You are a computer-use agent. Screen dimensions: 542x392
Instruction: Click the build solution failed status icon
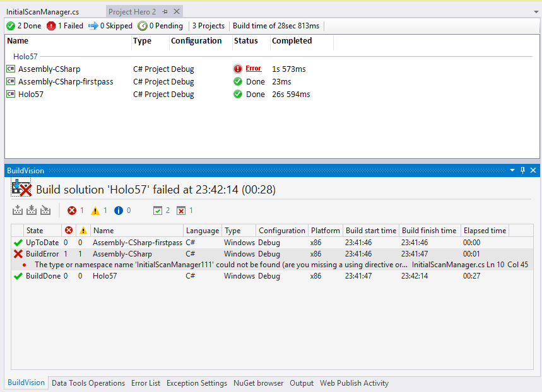[x=21, y=188]
